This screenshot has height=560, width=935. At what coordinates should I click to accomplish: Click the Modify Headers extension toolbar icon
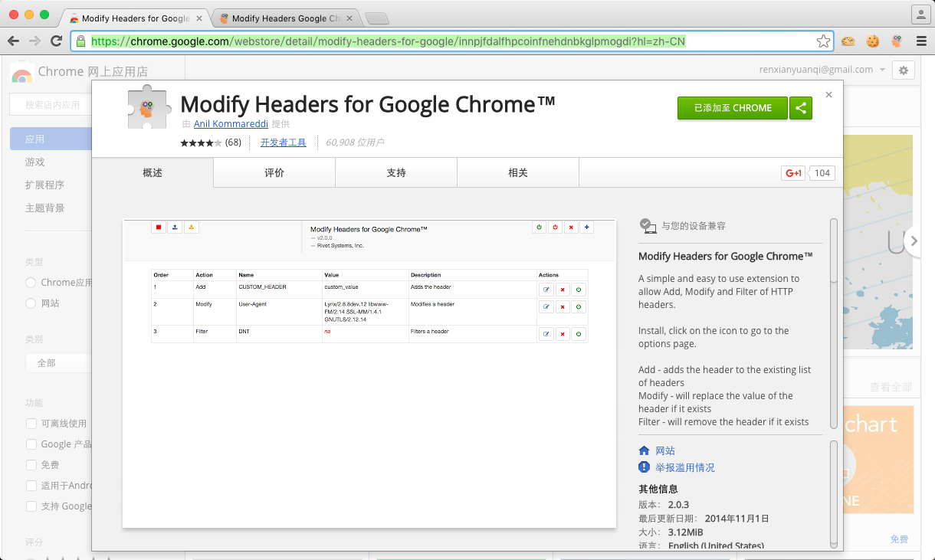point(897,41)
